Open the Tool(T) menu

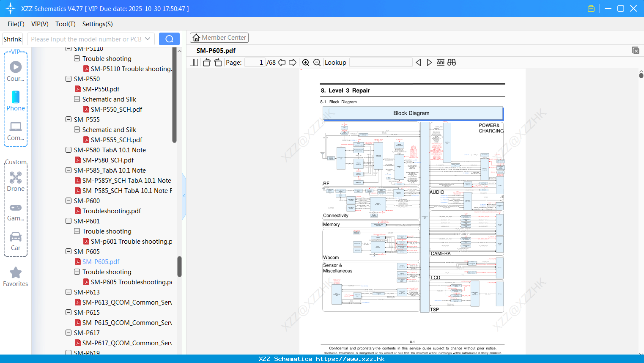(x=66, y=24)
